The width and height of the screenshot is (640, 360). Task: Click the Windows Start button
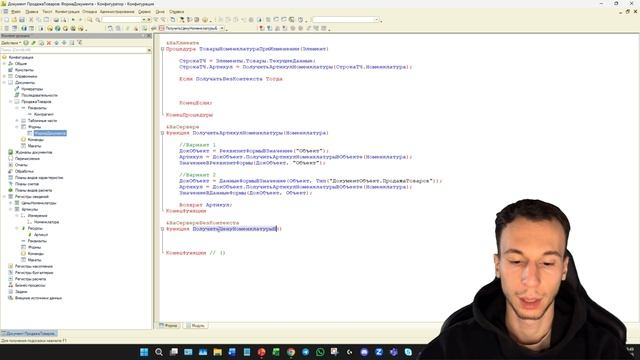pos(144,352)
